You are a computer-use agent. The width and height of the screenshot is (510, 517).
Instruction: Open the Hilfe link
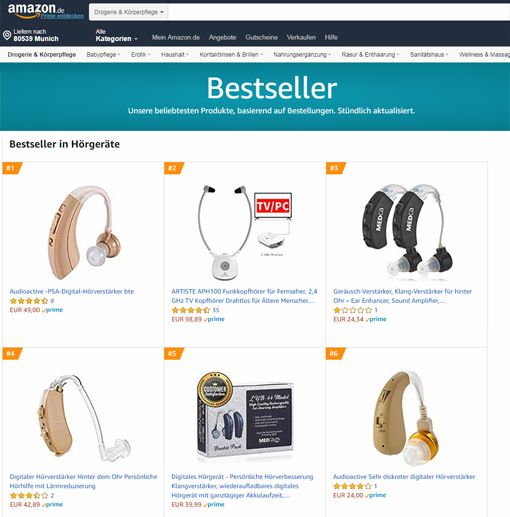[331, 37]
